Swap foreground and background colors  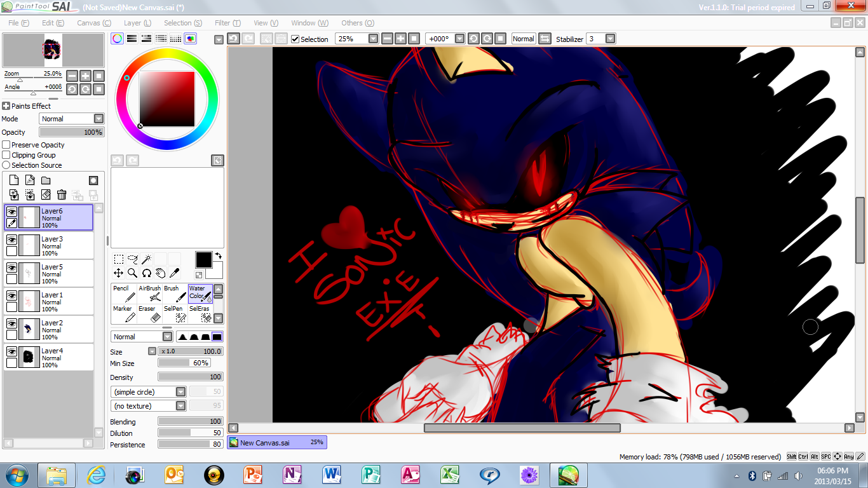(x=218, y=255)
